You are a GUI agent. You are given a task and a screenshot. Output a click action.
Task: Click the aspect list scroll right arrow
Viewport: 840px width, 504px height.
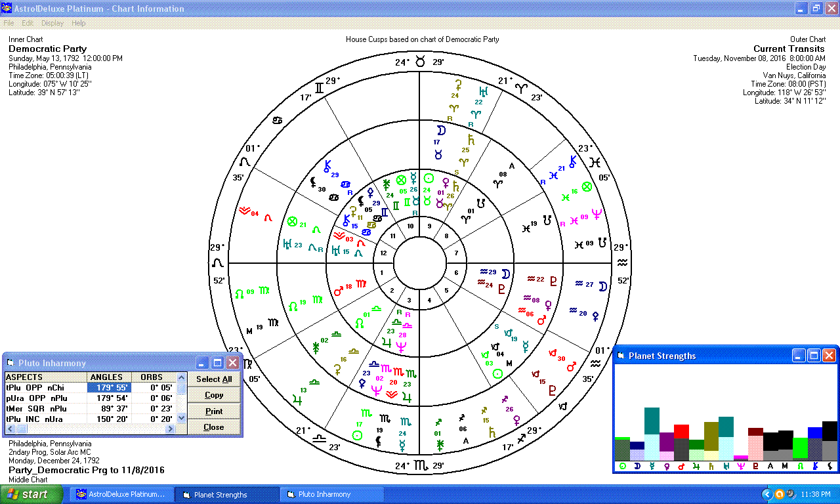(x=171, y=429)
